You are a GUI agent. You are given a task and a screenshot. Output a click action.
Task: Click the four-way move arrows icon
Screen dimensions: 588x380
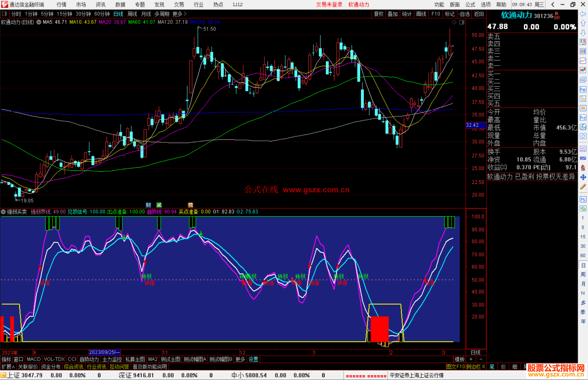pyautogui.click(x=583, y=177)
